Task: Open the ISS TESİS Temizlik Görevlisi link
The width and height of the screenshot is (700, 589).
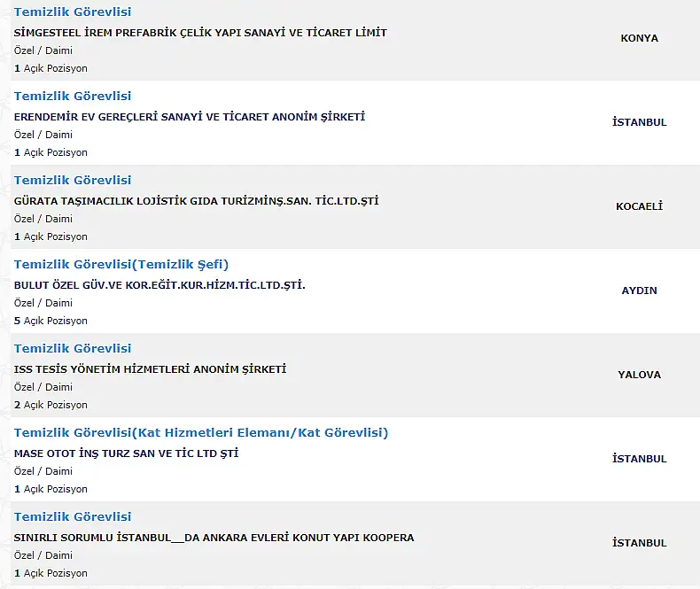Action: (73, 348)
